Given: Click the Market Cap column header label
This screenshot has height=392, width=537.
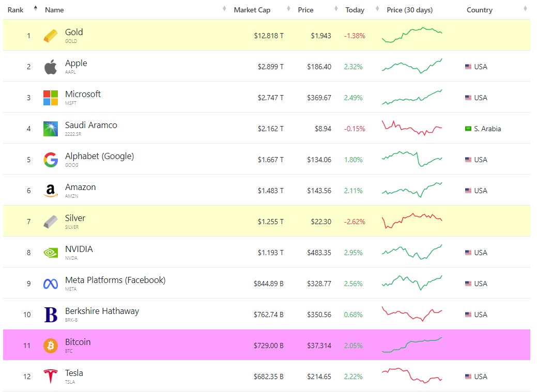Looking at the screenshot, I should coord(252,10).
